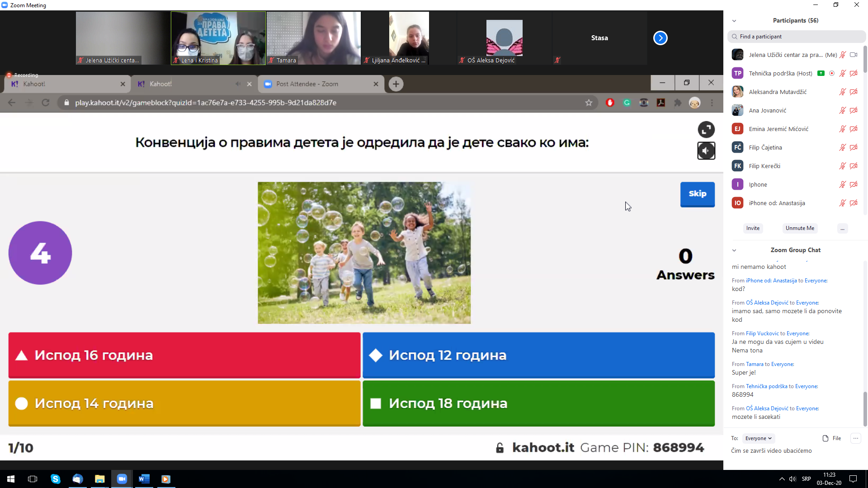
Task: Collapse the Participants panel chevron
Action: point(734,21)
